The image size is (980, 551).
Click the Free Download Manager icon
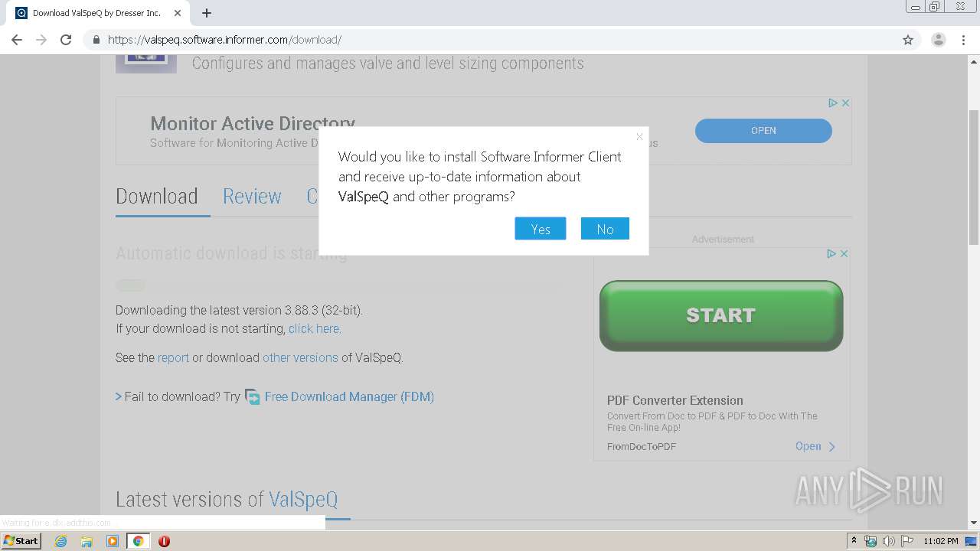(x=253, y=396)
